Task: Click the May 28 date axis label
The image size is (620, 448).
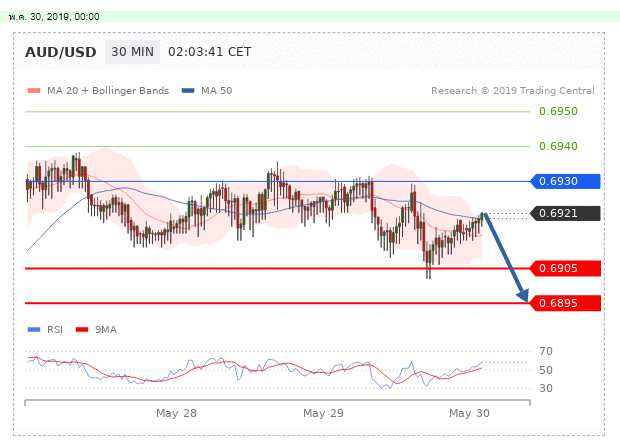Action: point(176,413)
